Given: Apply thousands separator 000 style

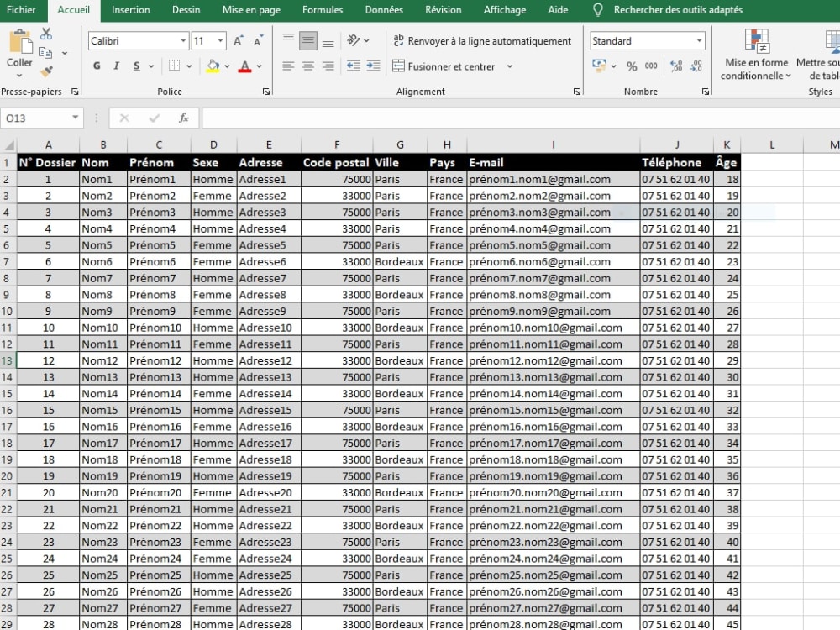Looking at the screenshot, I should [651, 66].
